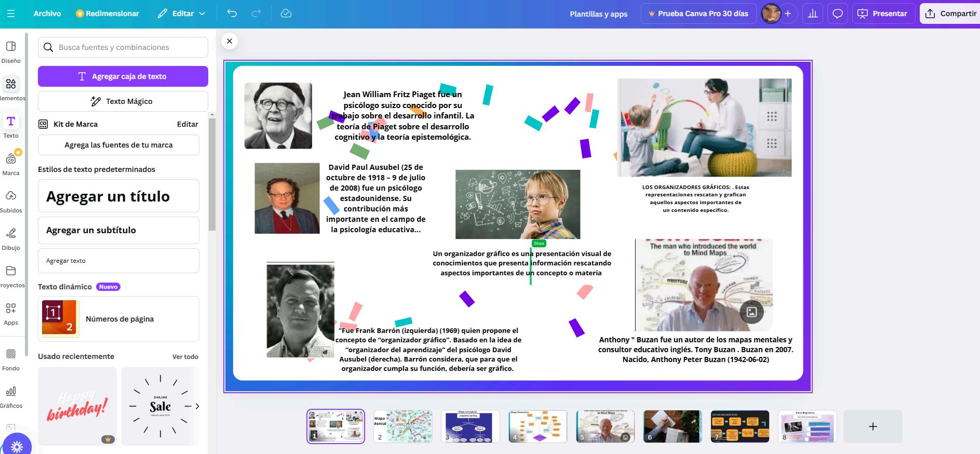980x454 pixels.
Task: Add a subheading with Agregar un subtítulo
Action: point(118,230)
